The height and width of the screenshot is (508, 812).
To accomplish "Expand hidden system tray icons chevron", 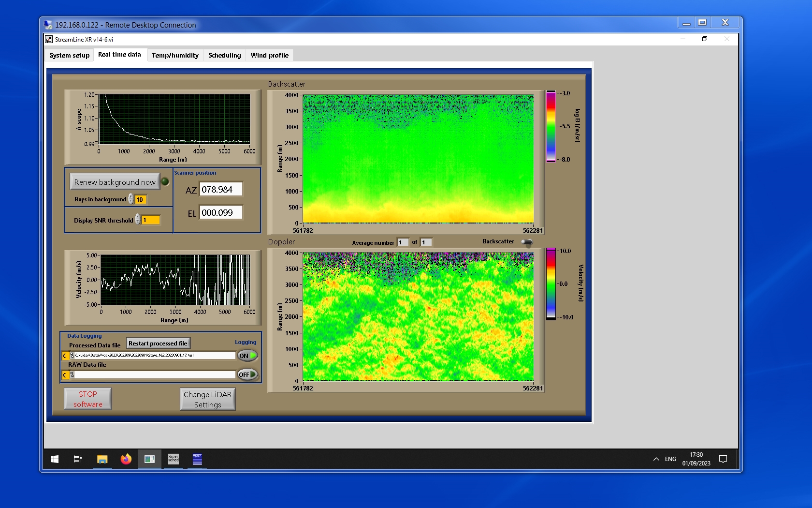I will click(x=656, y=459).
